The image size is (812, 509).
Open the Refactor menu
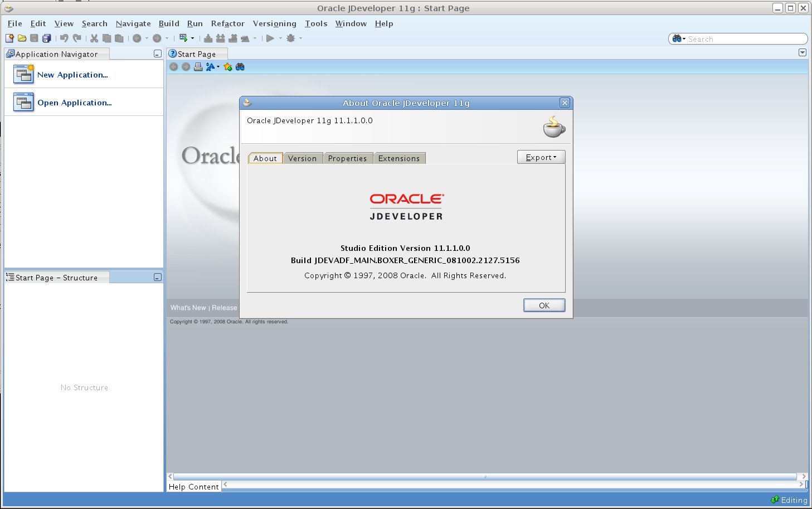(x=227, y=23)
